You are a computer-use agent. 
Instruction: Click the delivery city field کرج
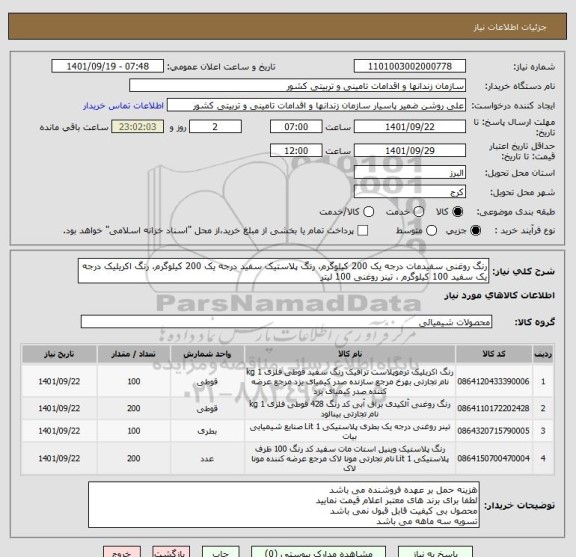coord(410,192)
